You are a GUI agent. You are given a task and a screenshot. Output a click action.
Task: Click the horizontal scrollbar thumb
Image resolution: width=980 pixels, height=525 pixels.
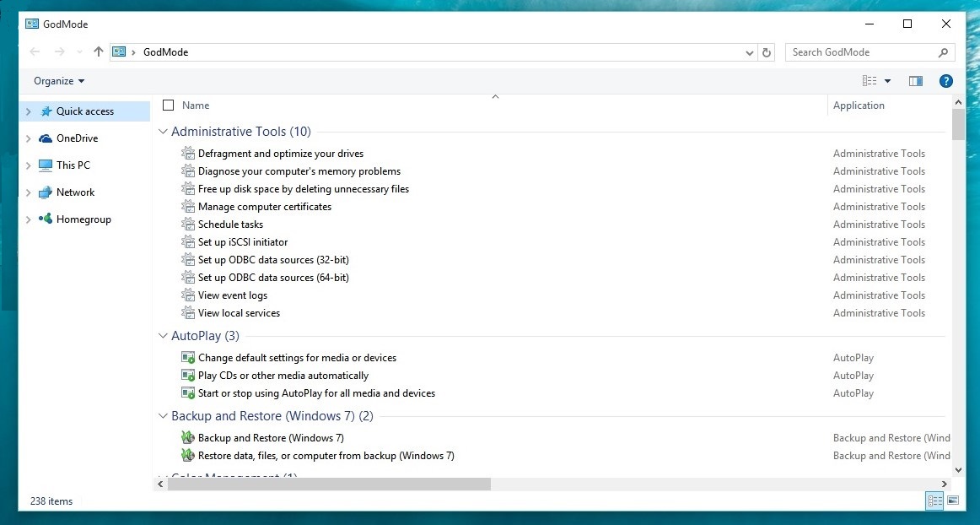[x=330, y=484]
